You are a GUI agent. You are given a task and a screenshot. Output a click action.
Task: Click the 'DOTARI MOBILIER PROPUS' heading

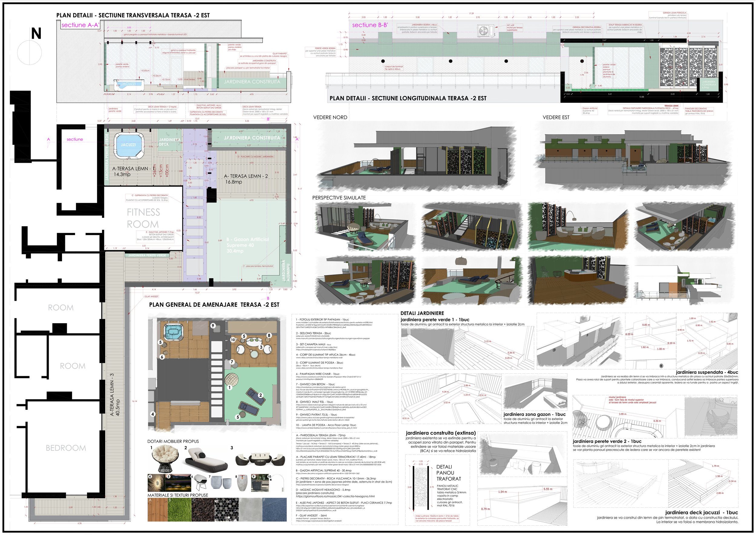(173, 441)
